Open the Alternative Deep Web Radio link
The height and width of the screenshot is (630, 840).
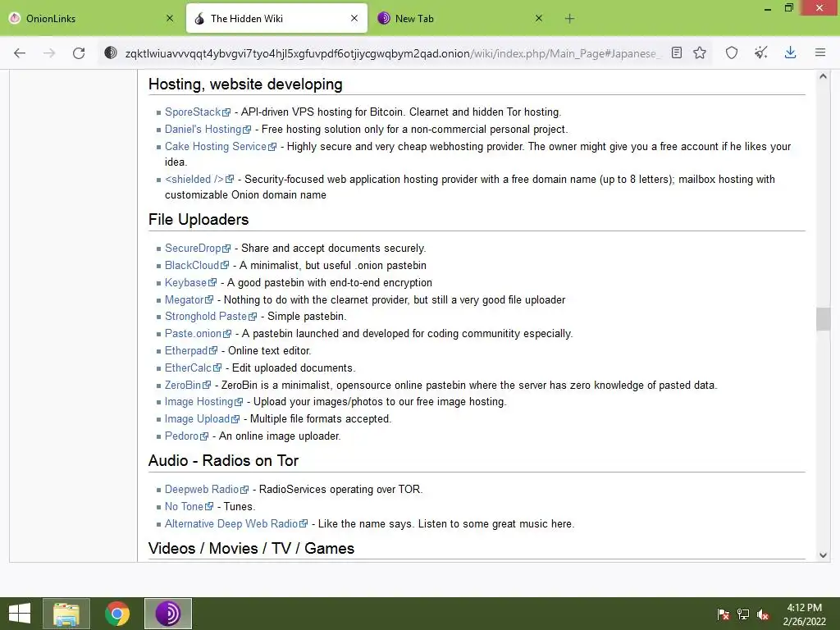[x=235, y=523]
